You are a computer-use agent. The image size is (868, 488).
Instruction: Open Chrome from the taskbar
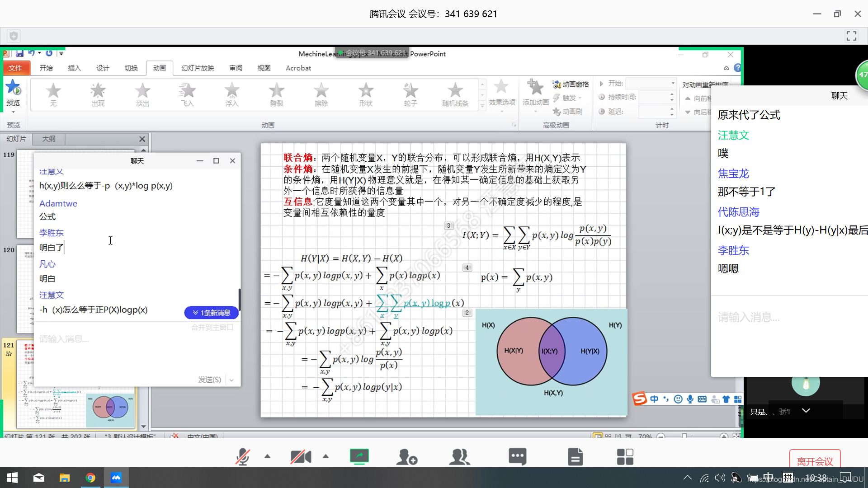tap(90, 478)
